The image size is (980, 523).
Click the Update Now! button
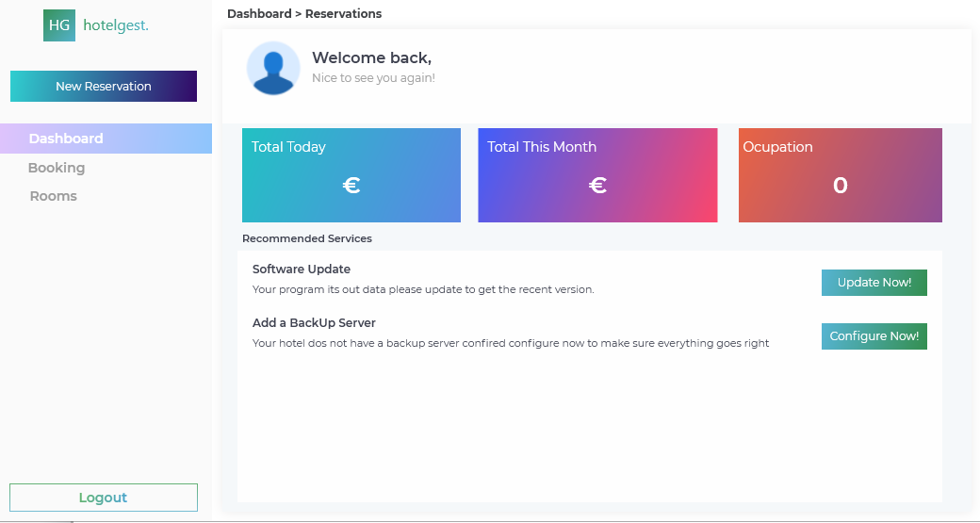click(874, 283)
